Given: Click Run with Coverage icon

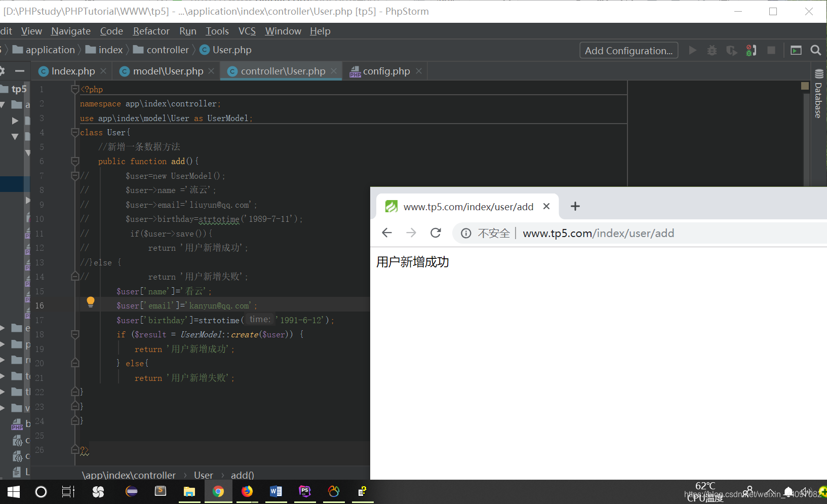Looking at the screenshot, I should [x=731, y=50].
